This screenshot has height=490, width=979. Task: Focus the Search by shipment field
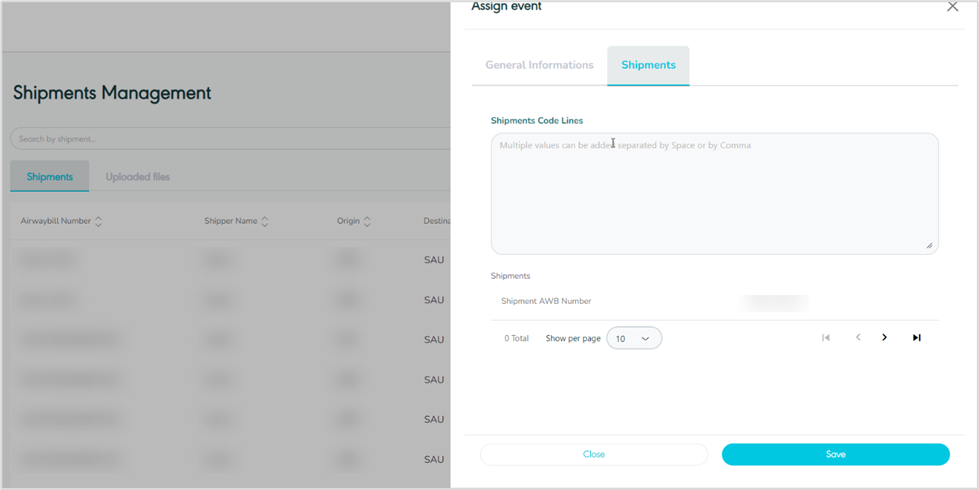click(230, 139)
